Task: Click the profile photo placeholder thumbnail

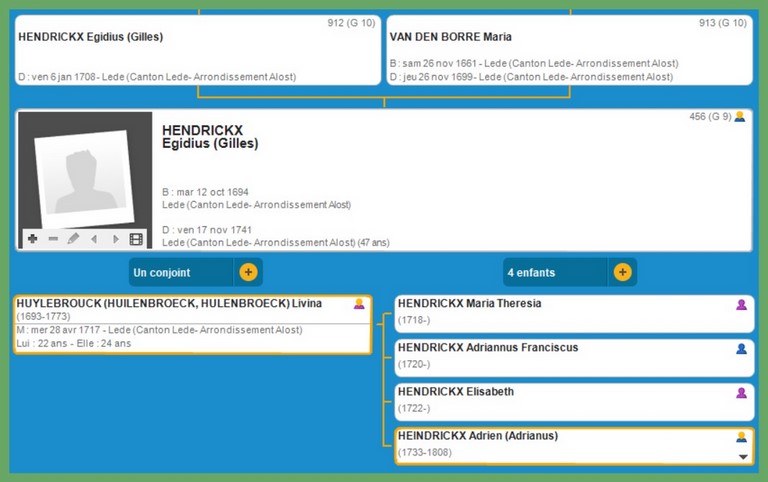Action: pos(85,176)
